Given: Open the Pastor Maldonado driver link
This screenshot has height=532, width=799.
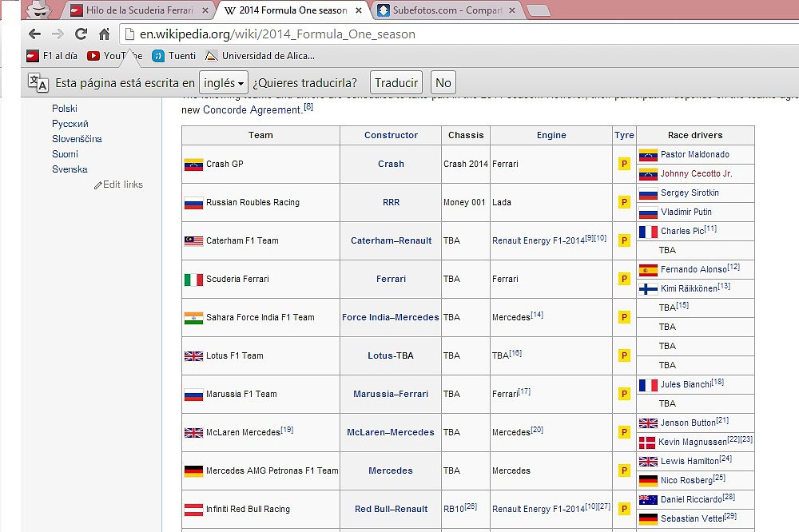Looking at the screenshot, I should tap(695, 154).
